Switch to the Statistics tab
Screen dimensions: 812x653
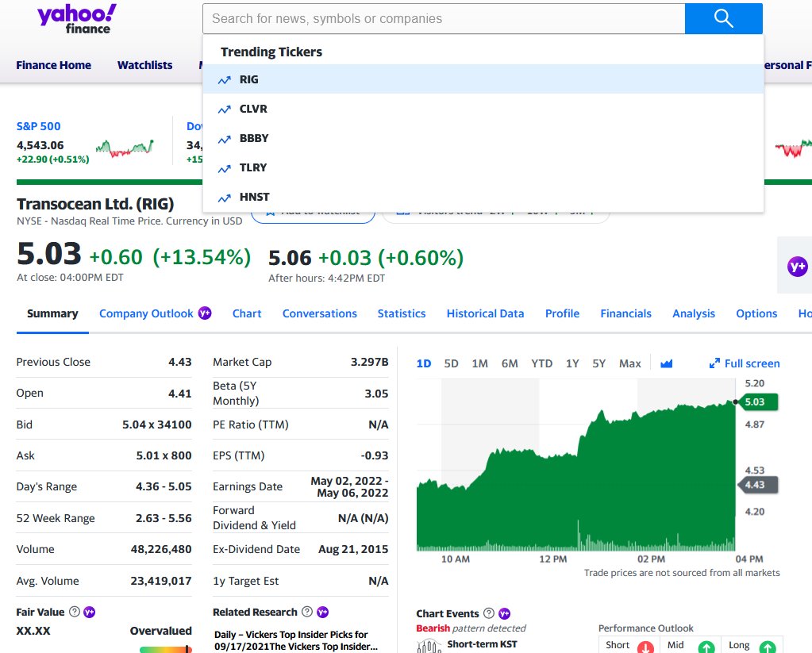402,313
